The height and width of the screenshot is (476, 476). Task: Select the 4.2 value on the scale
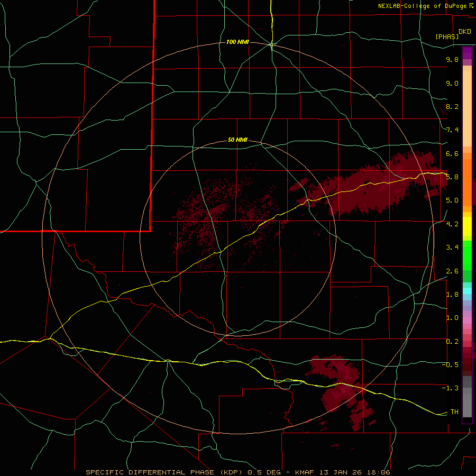(452, 224)
